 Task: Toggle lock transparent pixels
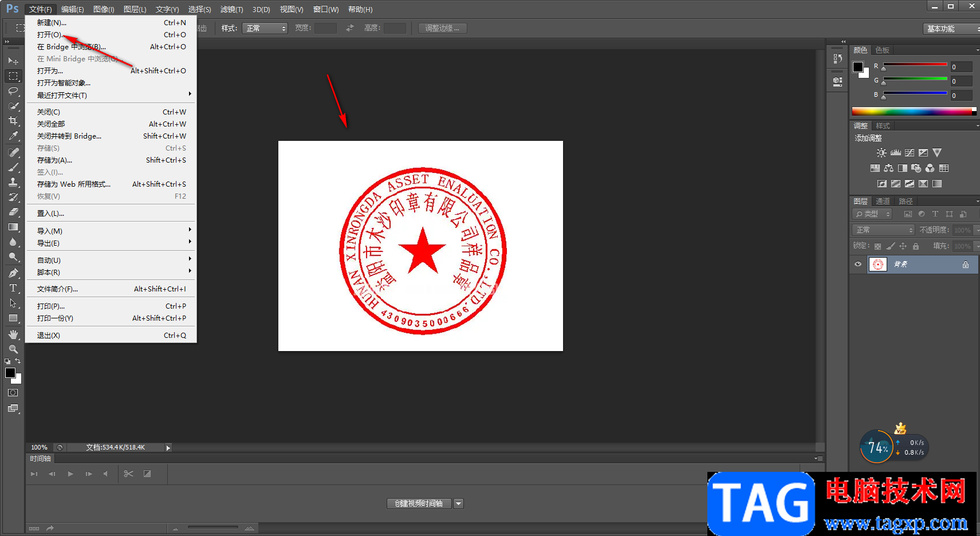(x=877, y=246)
